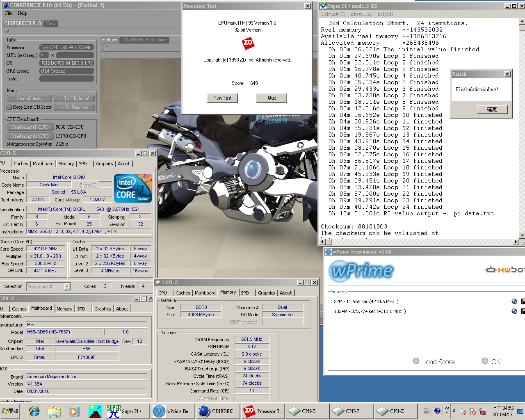Click the ZD logo in Processor Test

point(248,43)
